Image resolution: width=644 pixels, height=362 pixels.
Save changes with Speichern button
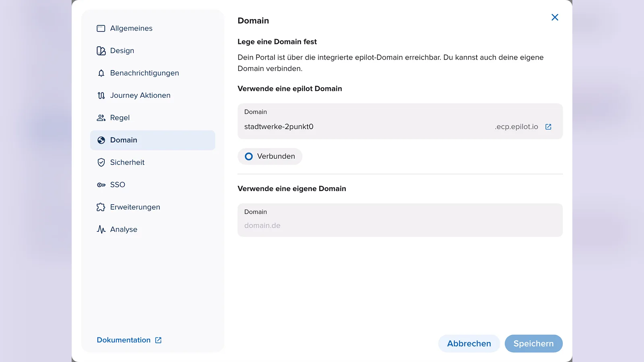[534, 343]
